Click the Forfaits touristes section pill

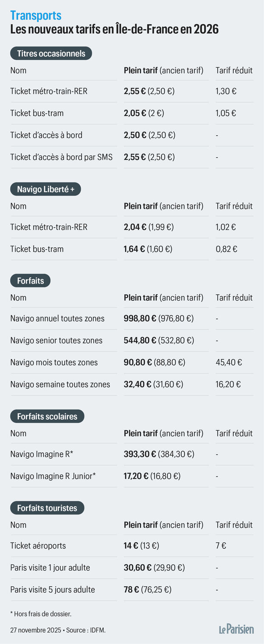tap(47, 508)
